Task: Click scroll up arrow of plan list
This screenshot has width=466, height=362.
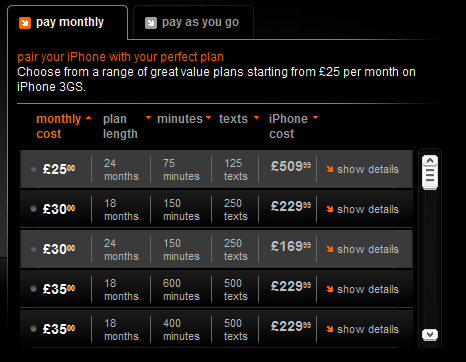Action: [x=430, y=161]
